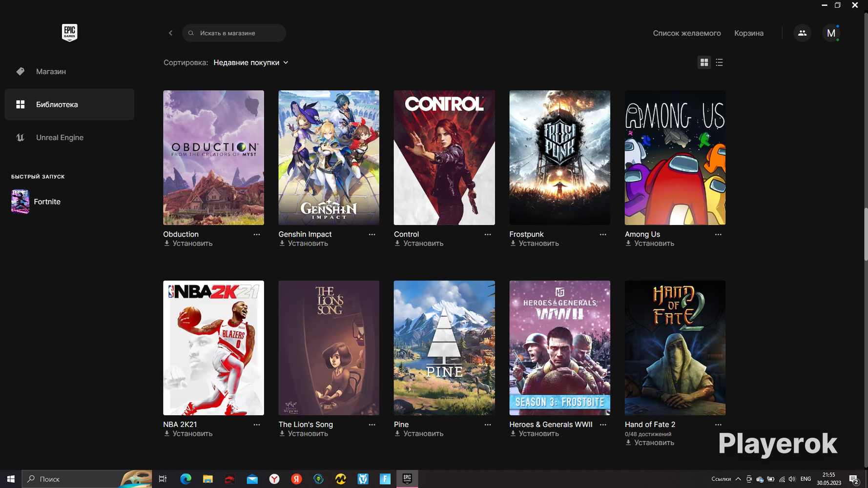The image size is (868, 488).
Task: Click the Epic Games Launcher taskbar icon
Action: [x=407, y=479]
